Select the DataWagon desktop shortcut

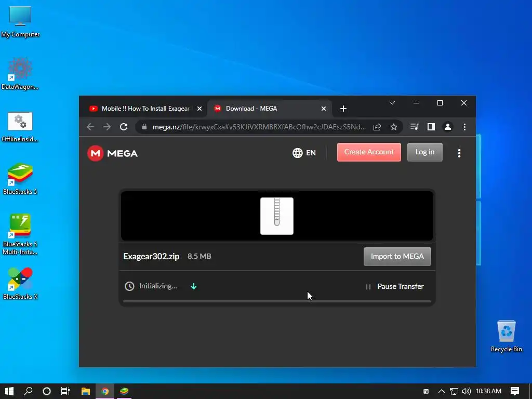coord(20,73)
